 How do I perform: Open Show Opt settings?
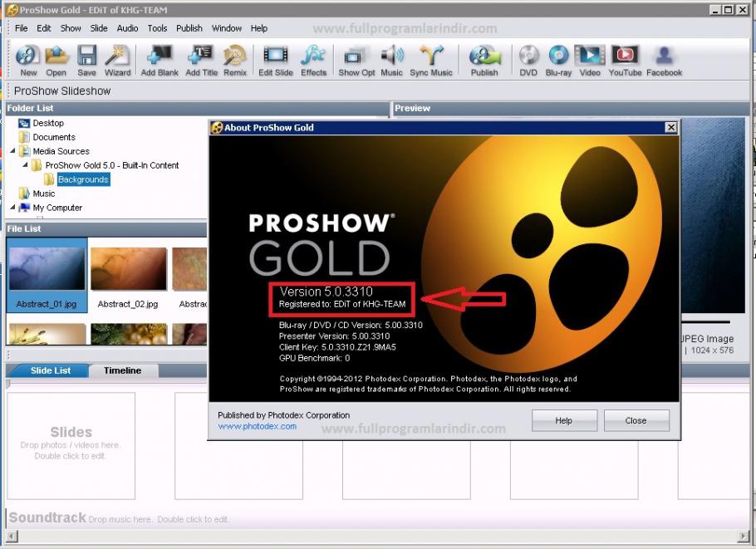356,61
